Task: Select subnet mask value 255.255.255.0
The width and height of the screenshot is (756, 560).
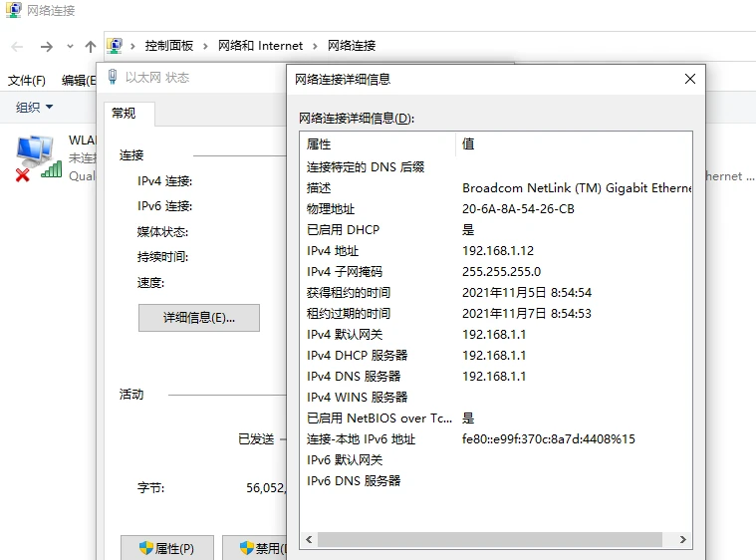Action: click(x=501, y=272)
